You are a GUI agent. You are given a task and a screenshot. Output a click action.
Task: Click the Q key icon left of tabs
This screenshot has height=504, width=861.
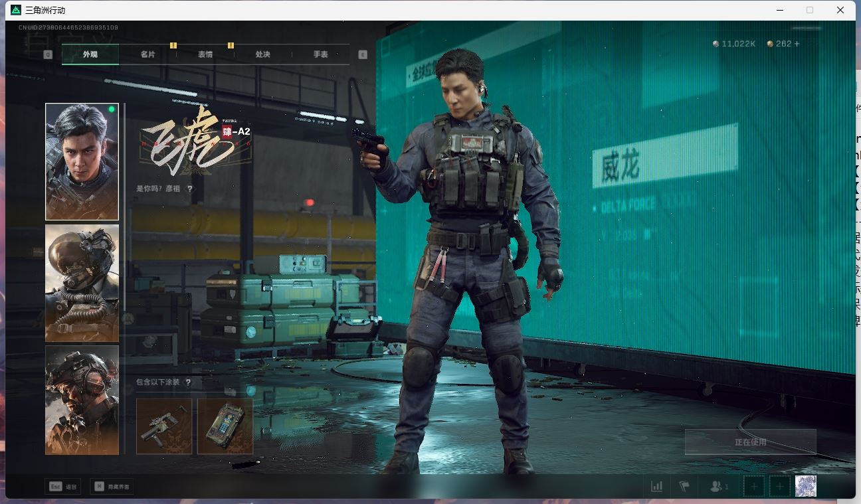48,54
